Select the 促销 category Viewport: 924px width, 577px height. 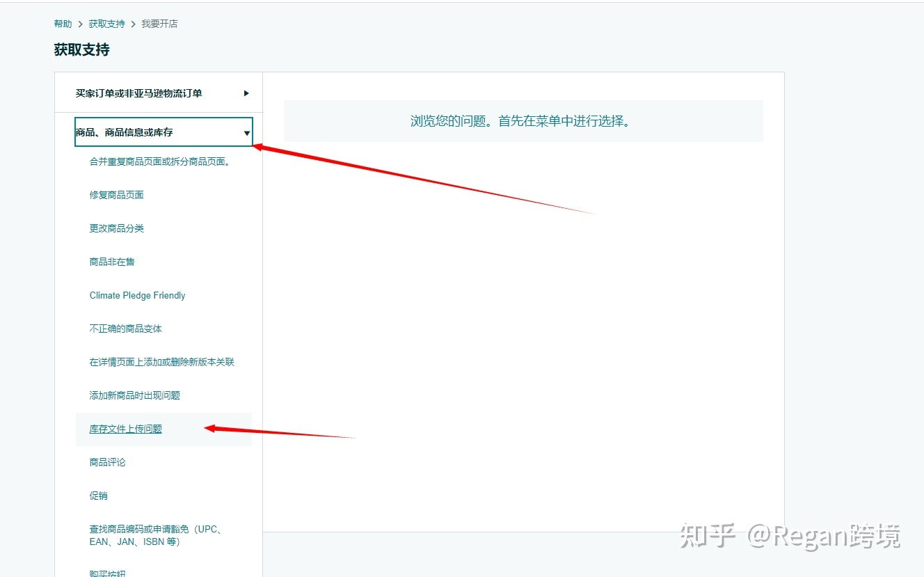tap(97, 495)
